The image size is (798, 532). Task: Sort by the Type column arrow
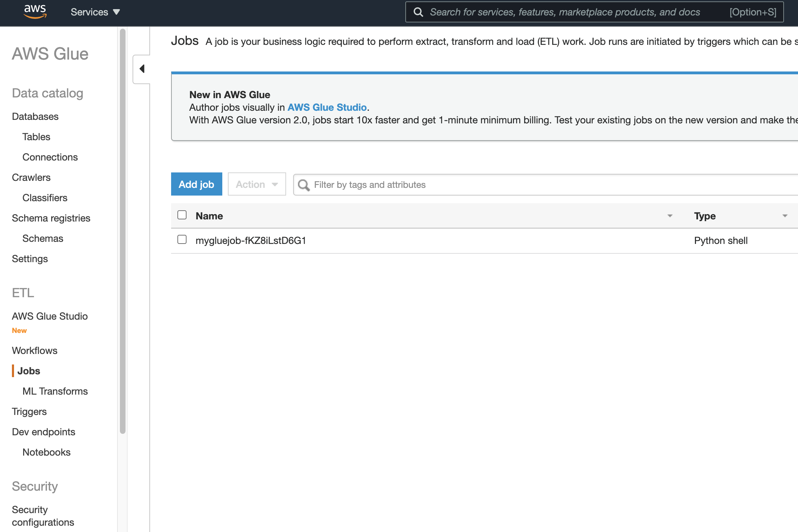point(785,216)
